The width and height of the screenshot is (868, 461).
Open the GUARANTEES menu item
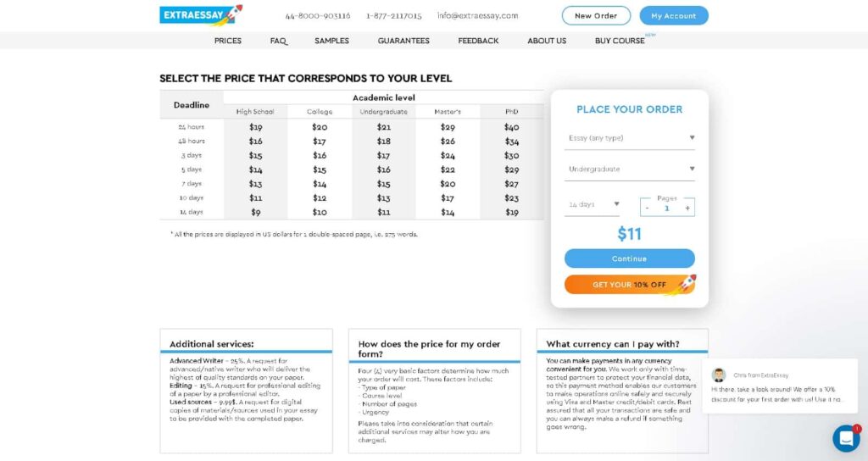403,41
